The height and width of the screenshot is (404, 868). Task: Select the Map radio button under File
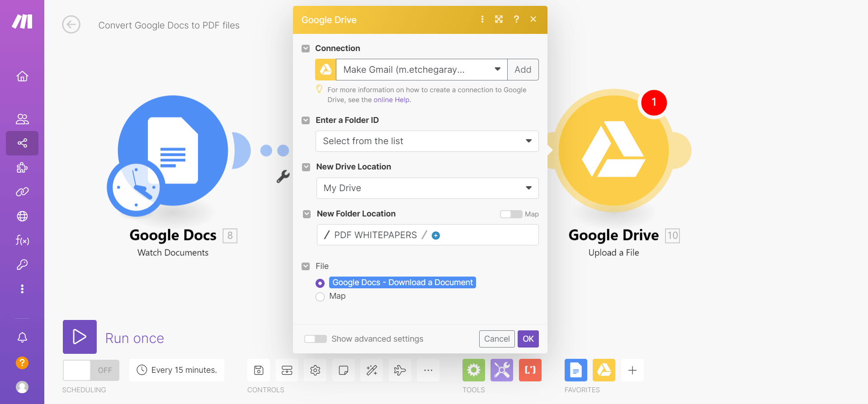pyautogui.click(x=320, y=297)
